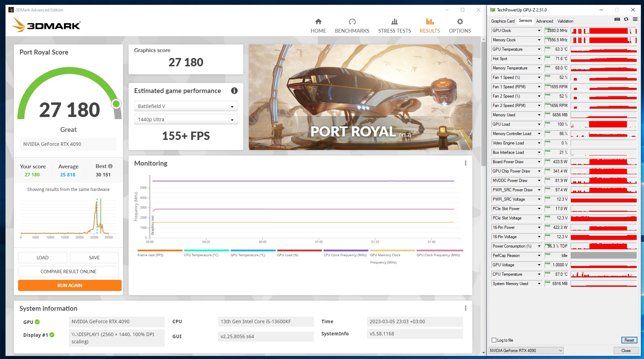Viewport: 644px width, 359px height.
Task: Go to the HOME section
Action: (x=318, y=26)
